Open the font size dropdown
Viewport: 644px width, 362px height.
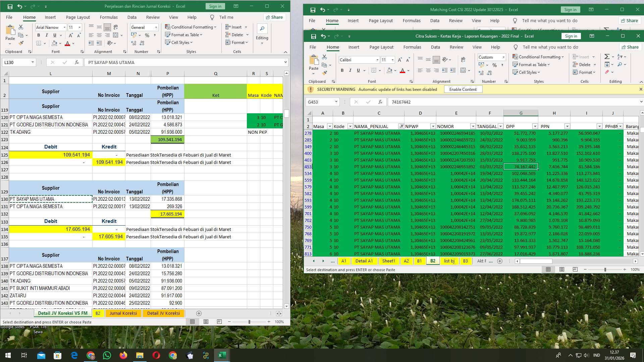392,60
